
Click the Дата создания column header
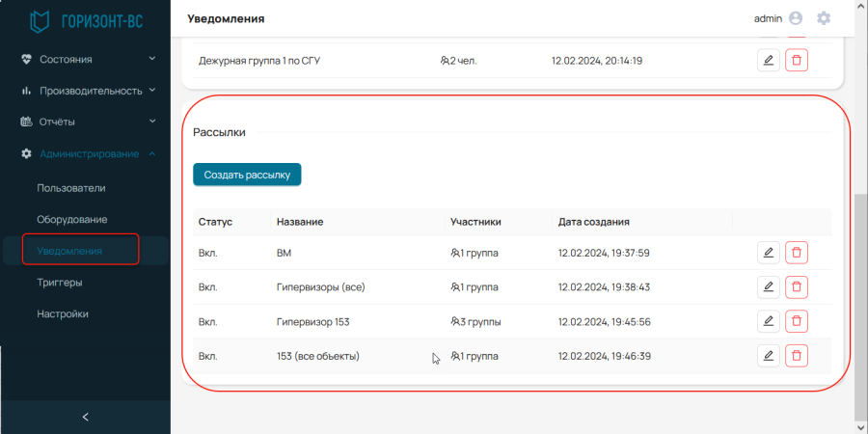click(593, 222)
